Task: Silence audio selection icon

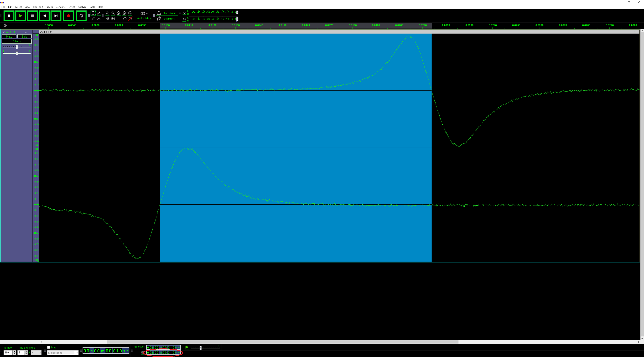Action: (113, 19)
